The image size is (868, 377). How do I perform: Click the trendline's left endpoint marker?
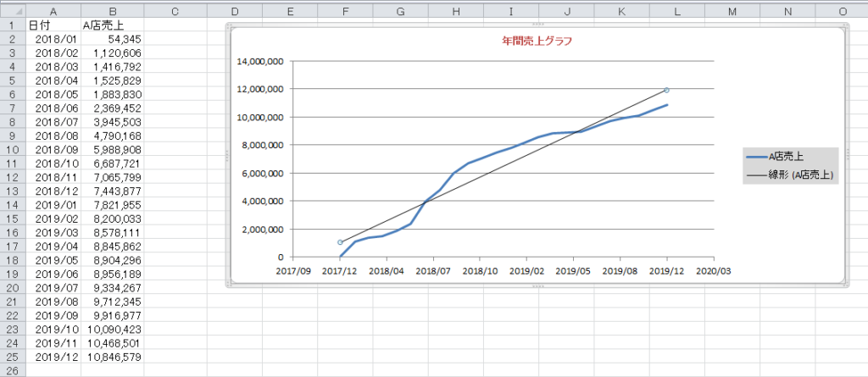[x=340, y=242]
